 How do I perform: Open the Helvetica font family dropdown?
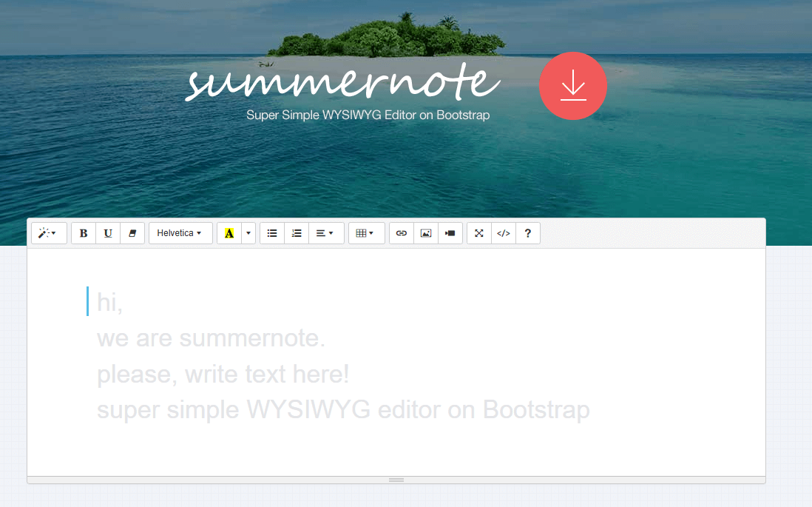coord(180,233)
